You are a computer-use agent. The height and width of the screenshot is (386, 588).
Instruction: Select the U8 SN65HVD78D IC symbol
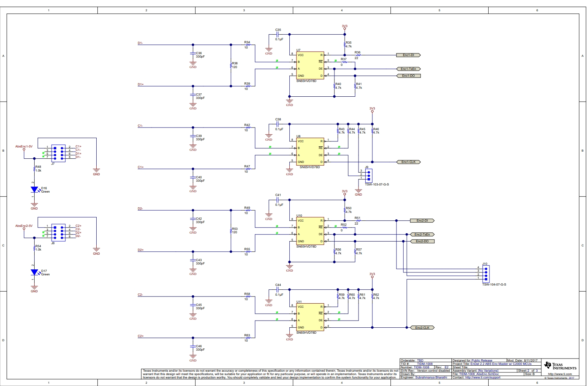point(310,152)
